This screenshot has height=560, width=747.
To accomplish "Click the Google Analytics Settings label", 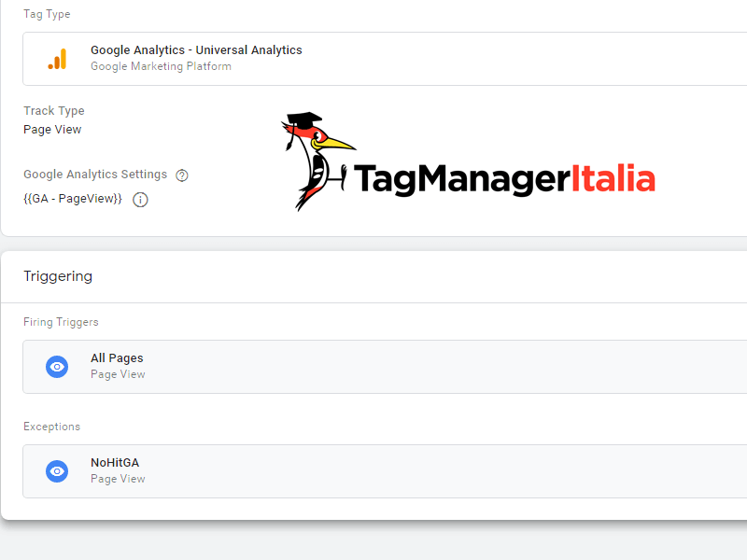I will (x=95, y=175).
